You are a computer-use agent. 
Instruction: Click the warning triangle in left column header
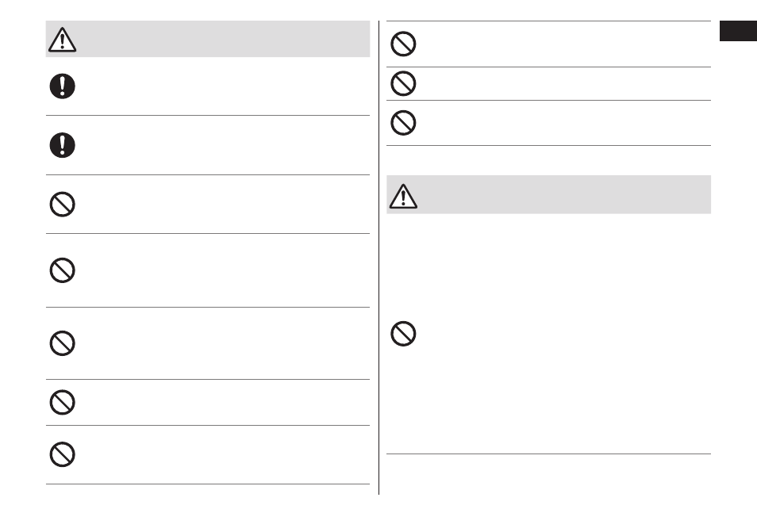(x=62, y=40)
